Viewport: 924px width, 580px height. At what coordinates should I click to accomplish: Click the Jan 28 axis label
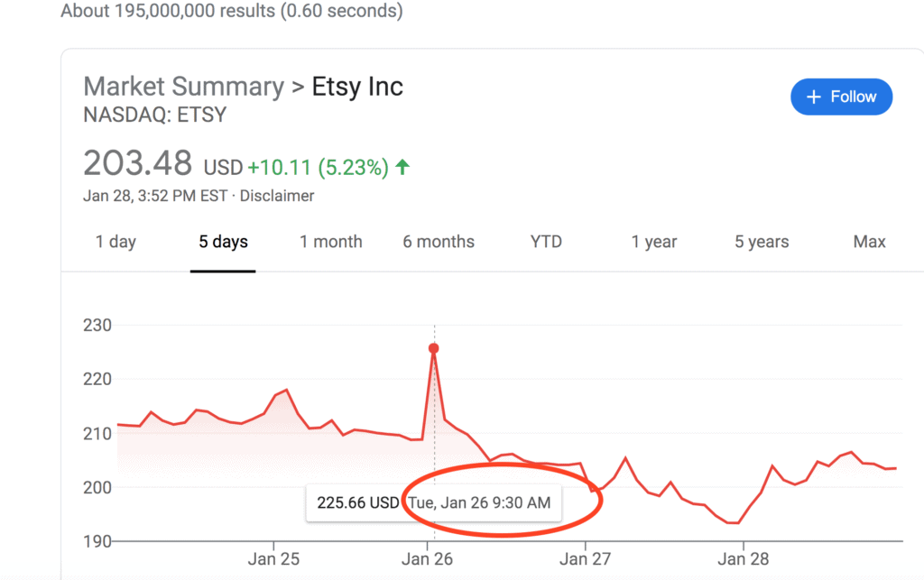pos(743,559)
